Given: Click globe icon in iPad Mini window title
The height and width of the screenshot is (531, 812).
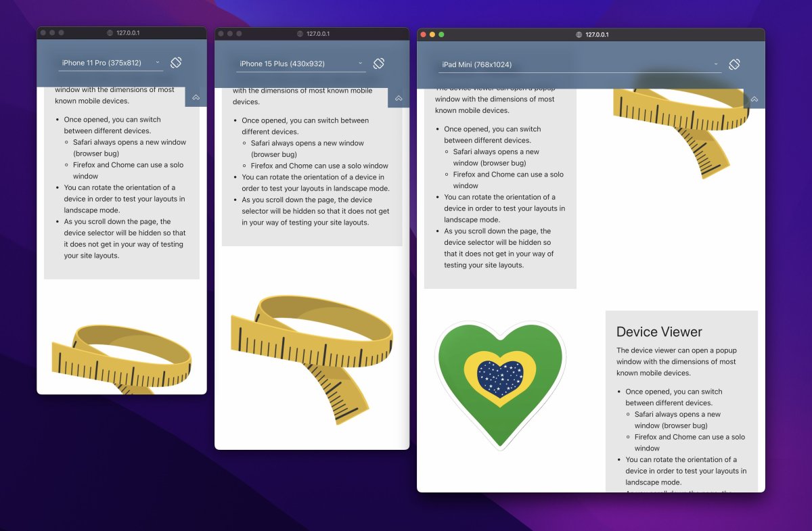Looking at the screenshot, I should [x=579, y=34].
